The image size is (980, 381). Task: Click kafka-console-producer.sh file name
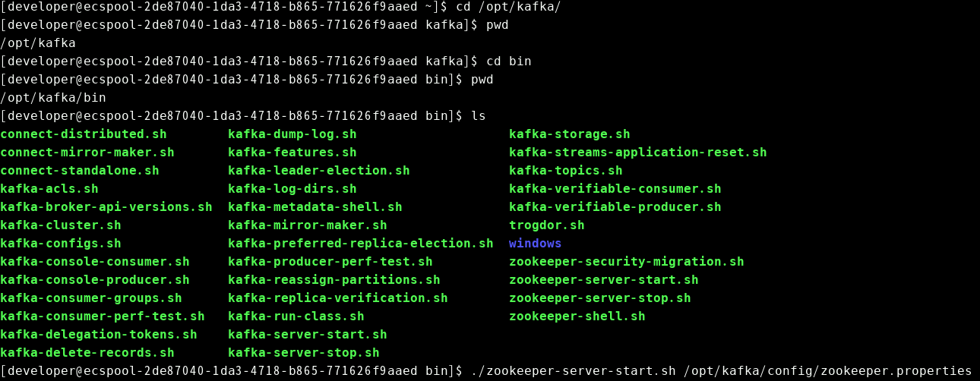pyautogui.click(x=94, y=280)
